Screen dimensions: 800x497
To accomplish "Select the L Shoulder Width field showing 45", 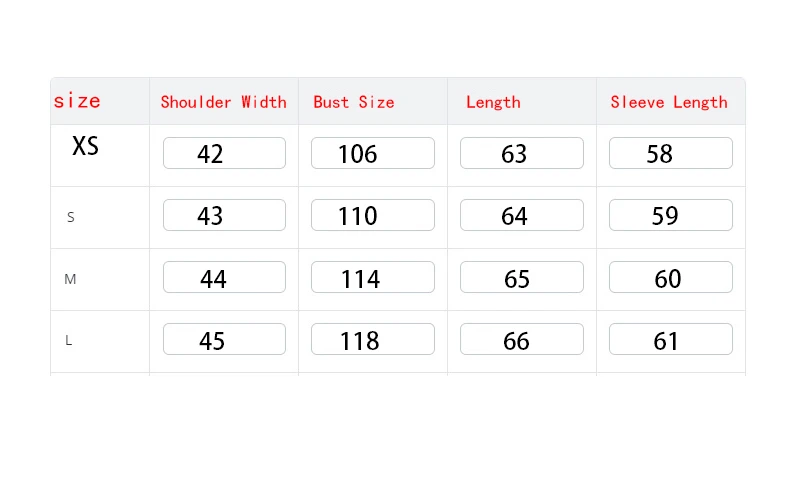I will pos(224,339).
